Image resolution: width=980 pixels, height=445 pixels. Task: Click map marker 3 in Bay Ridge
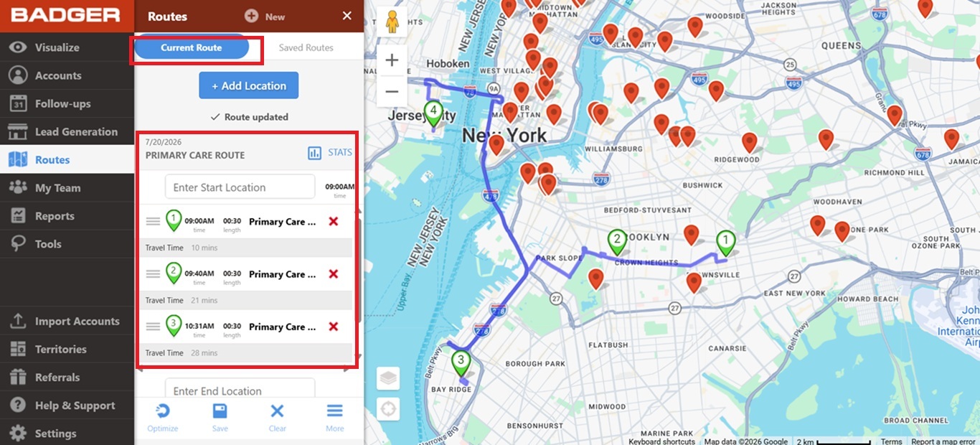click(x=461, y=363)
